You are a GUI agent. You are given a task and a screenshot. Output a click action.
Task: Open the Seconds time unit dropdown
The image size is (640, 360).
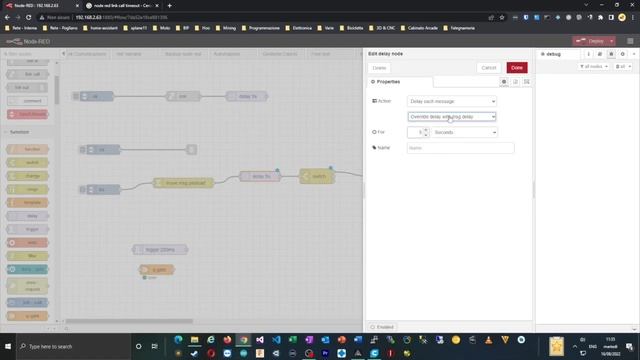[x=464, y=132]
